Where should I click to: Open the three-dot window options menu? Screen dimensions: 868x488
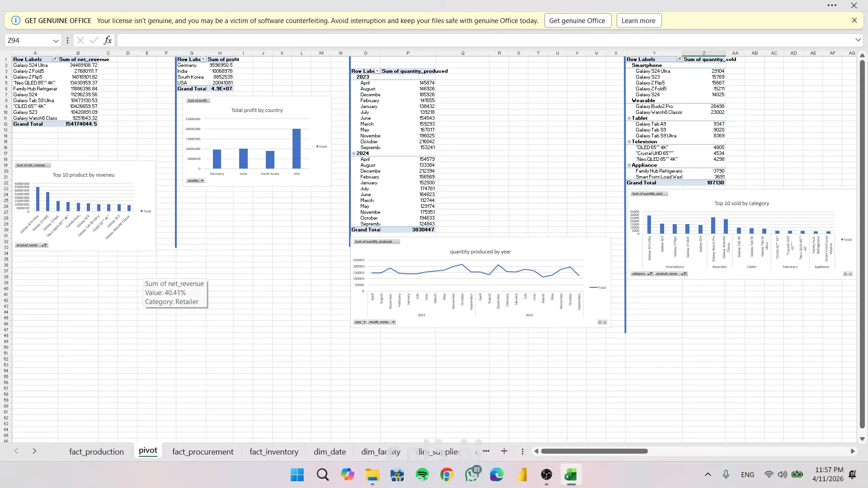(x=832, y=5)
